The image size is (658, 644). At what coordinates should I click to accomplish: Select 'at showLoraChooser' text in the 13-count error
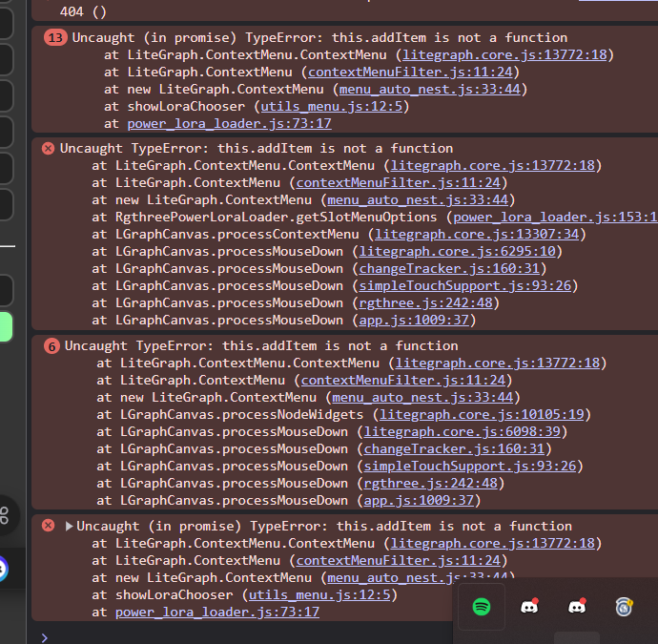175,107
